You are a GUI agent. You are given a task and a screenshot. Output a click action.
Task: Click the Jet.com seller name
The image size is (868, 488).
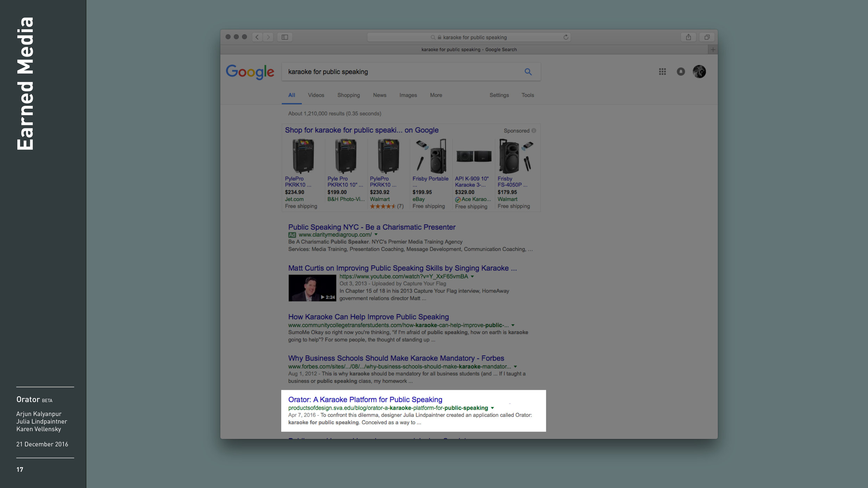(x=294, y=199)
